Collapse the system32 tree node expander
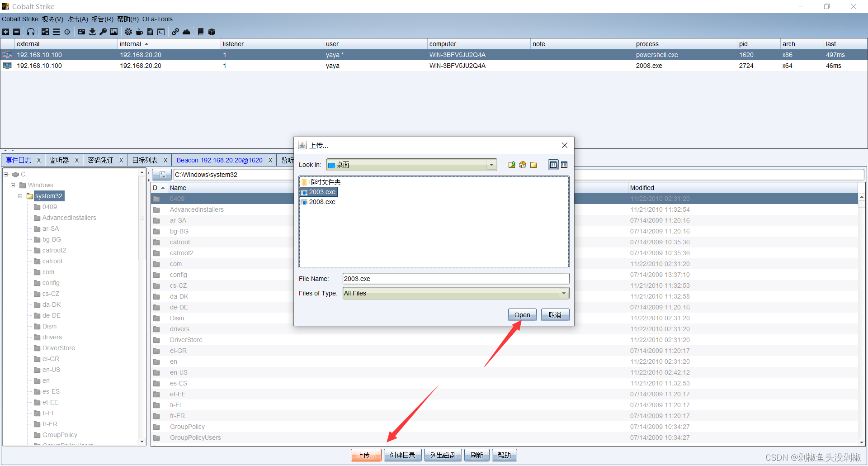The height and width of the screenshot is (466, 868). [20, 196]
